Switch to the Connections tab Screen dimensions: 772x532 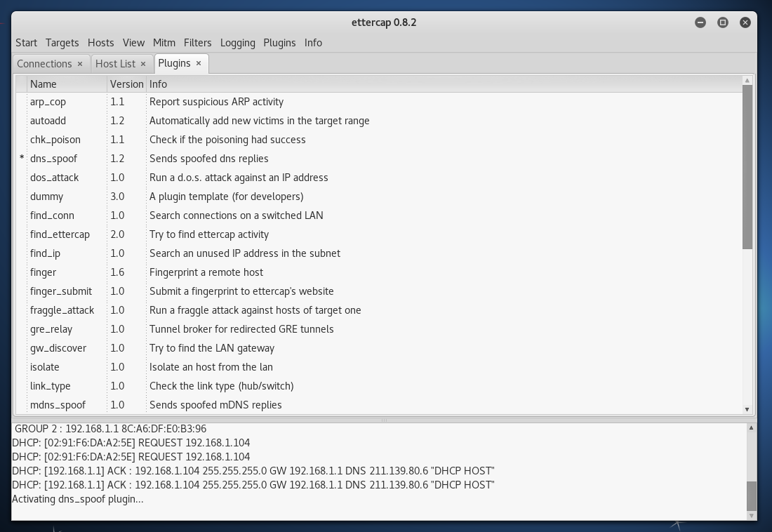(x=44, y=64)
